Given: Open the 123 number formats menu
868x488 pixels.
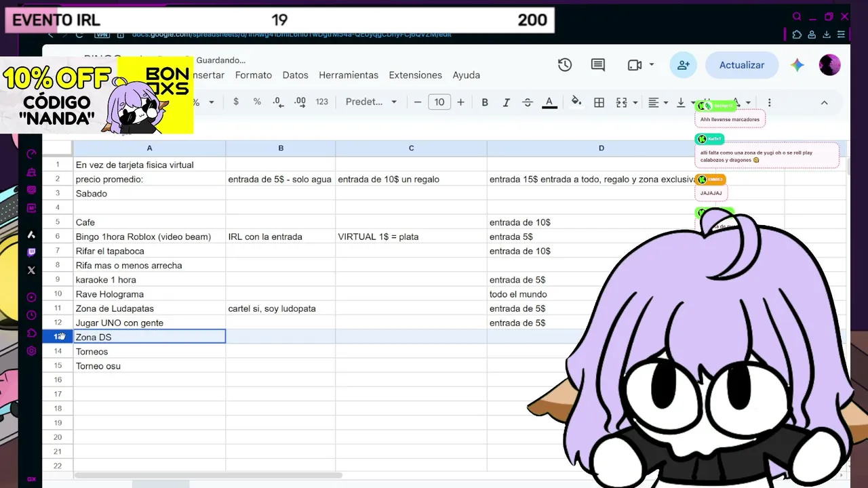Looking at the screenshot, I should click(x=322, y=102).
